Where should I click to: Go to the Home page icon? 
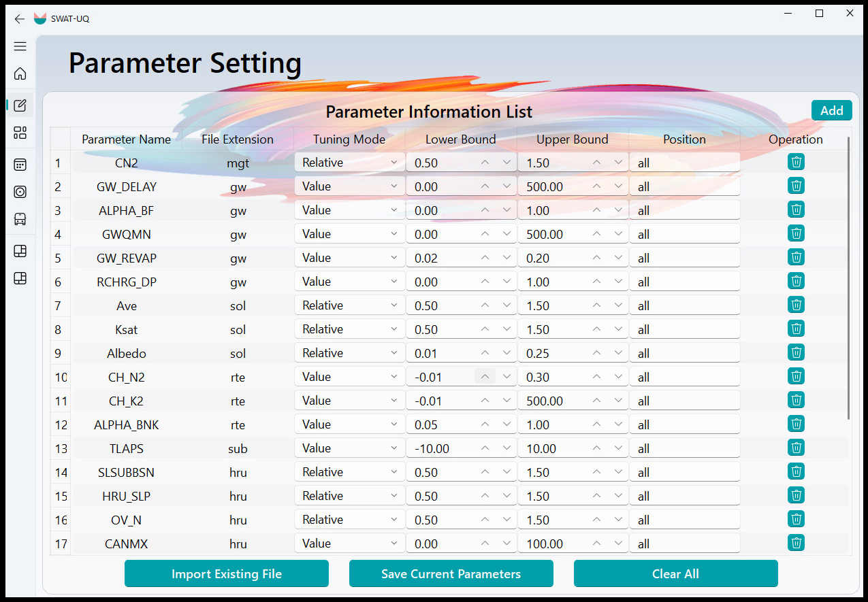20,73
